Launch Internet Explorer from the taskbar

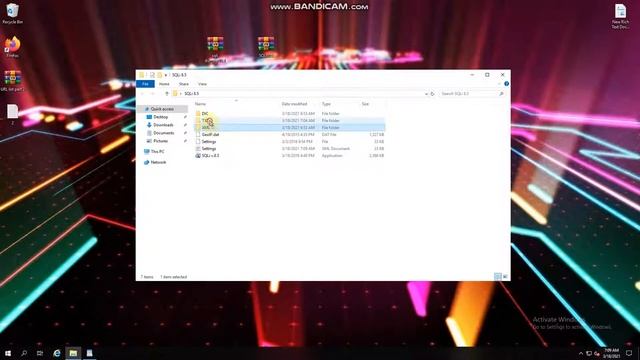click(x=57, y=353)
